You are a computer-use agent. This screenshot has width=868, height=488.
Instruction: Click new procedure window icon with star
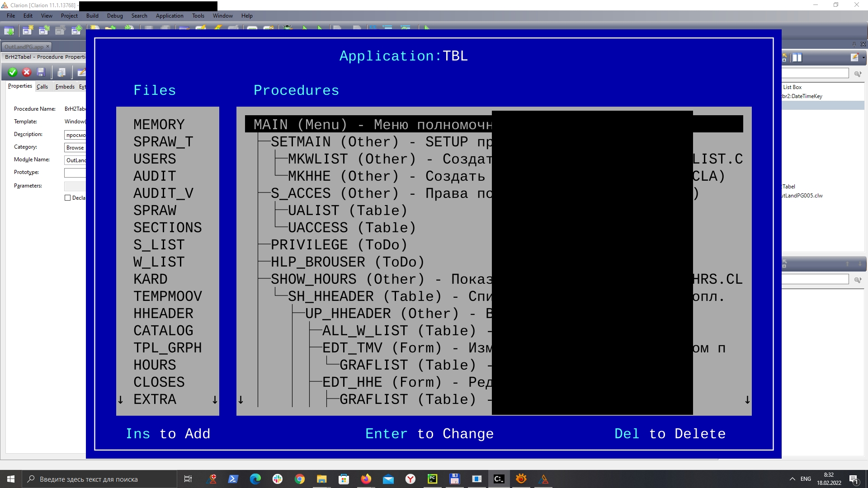click(x=28, y=30)
